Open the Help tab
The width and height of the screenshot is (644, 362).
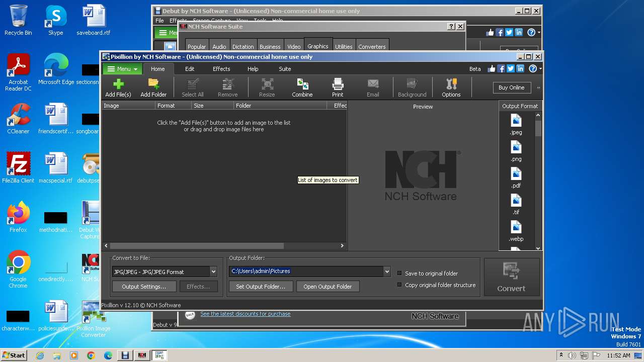pyautogui.click(x=253, y=69)
